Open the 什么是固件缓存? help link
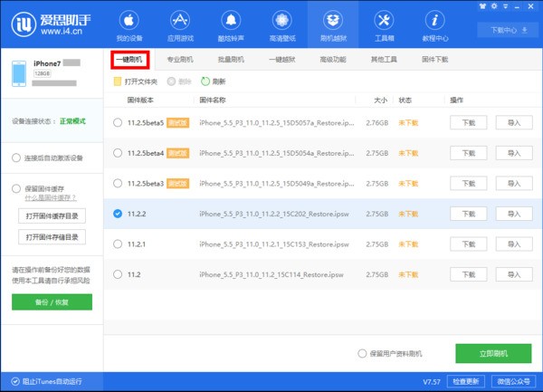Viewport: 543px width, 392px height. click(51, 197)
